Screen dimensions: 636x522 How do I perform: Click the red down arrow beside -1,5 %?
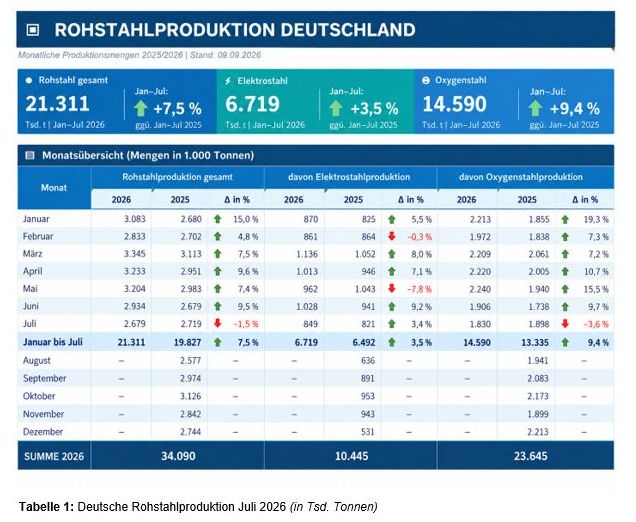click(218, 323)
